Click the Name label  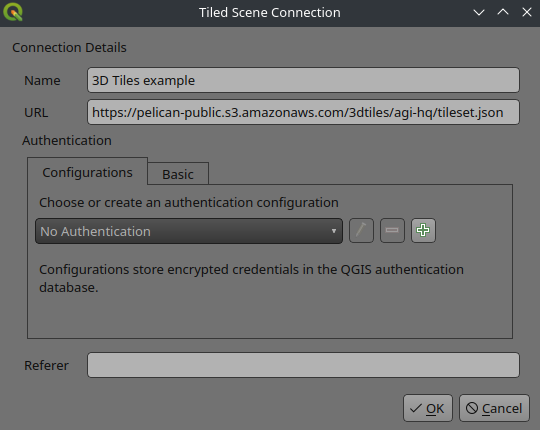42,81
